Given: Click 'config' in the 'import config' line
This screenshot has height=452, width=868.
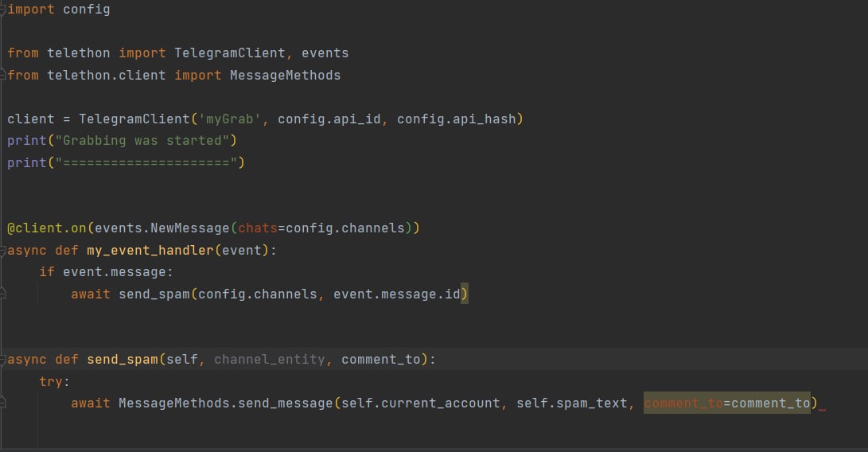Looking at the screenshot, I should point(87,10).
